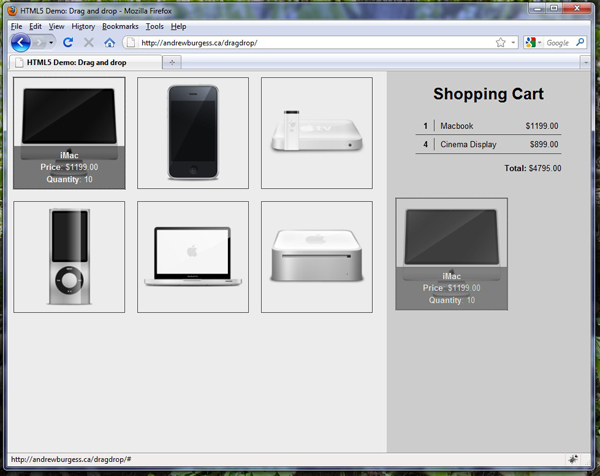The width and height of the screenshot is (600, 476).
Task: Open the list all tabs dropdown
Action: click(x=585, y=62)
